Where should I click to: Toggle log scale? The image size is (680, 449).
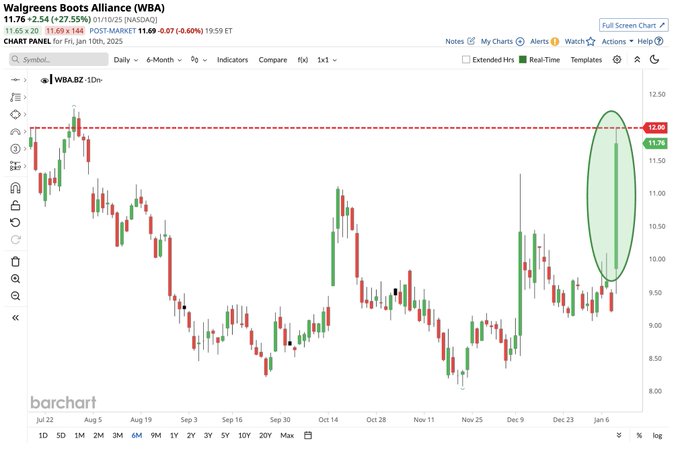point(657,436)
